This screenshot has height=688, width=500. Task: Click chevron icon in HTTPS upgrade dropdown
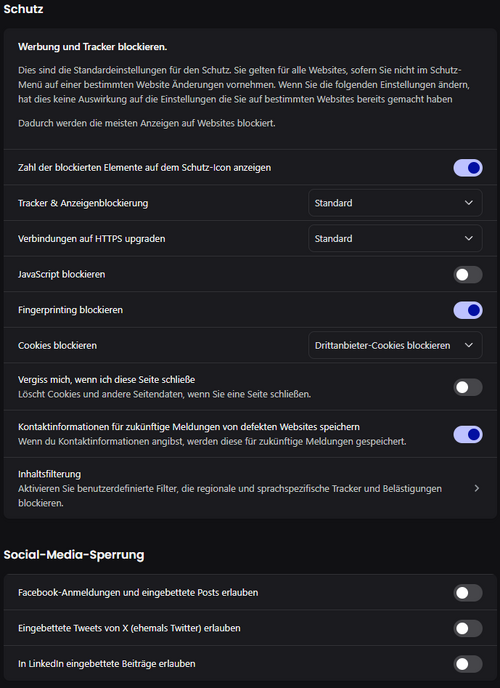click(x=468, y=238)
